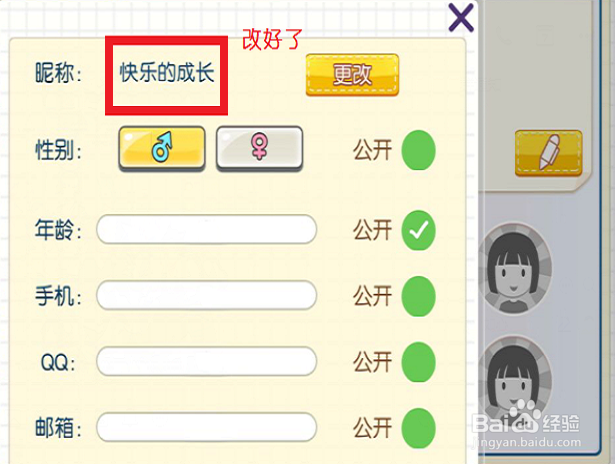Click the QQ input field

tap(206, 361)
